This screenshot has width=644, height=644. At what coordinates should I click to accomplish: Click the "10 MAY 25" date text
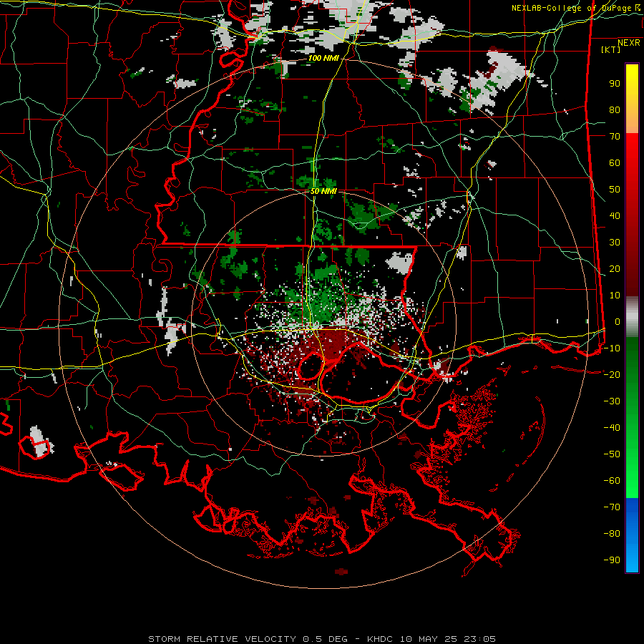pos(428,639)
